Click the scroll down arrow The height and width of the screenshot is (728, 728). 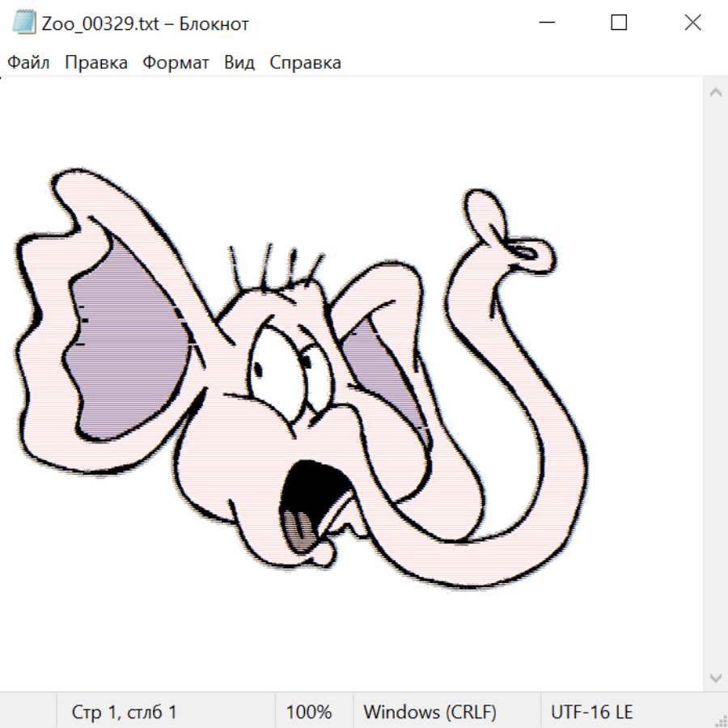click(x=715, y=677)
